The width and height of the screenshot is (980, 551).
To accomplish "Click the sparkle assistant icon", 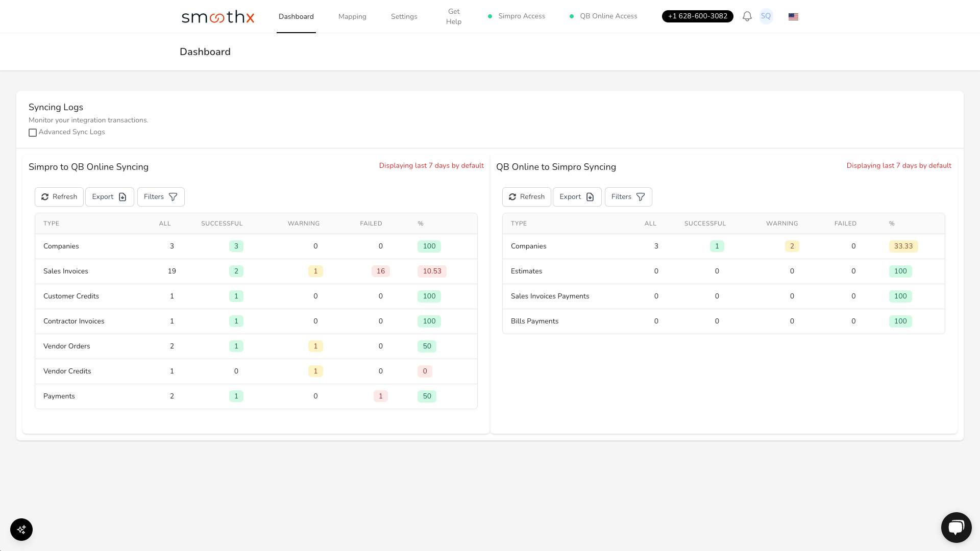I will click(x=21, y=530).
